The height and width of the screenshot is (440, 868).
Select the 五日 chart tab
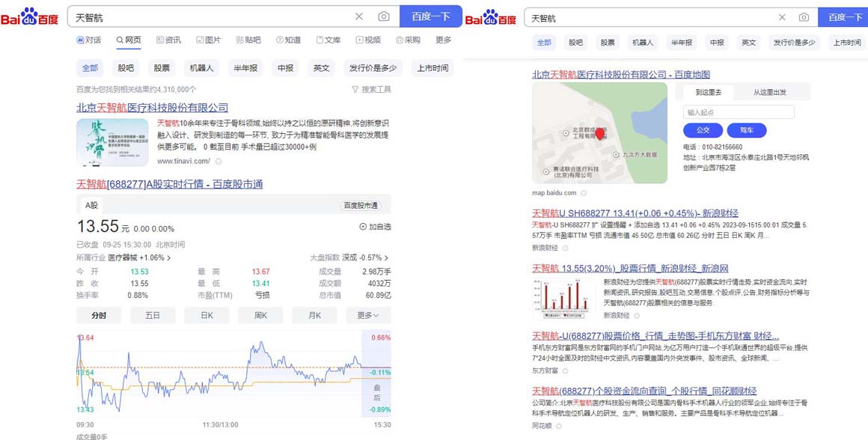tap(153, 315)
